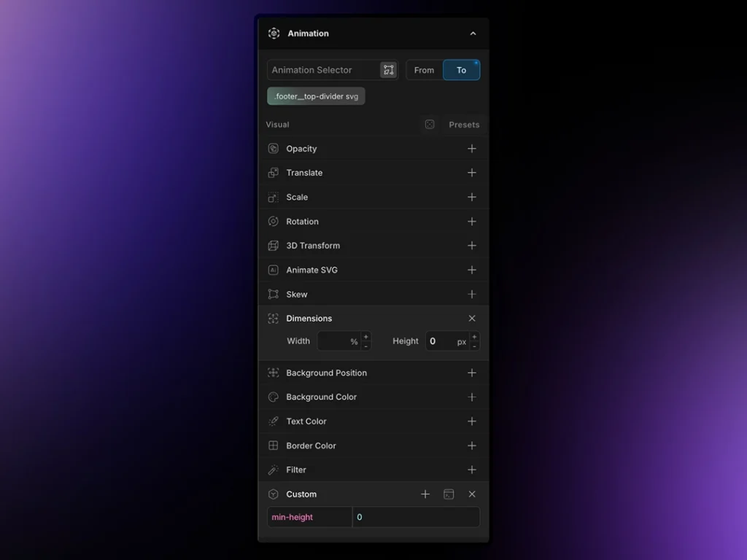This screenshot has width=747, height=560.
Task: Add a new custom property with plus icon
Action: pyautogui.click(x=425, y=494)
